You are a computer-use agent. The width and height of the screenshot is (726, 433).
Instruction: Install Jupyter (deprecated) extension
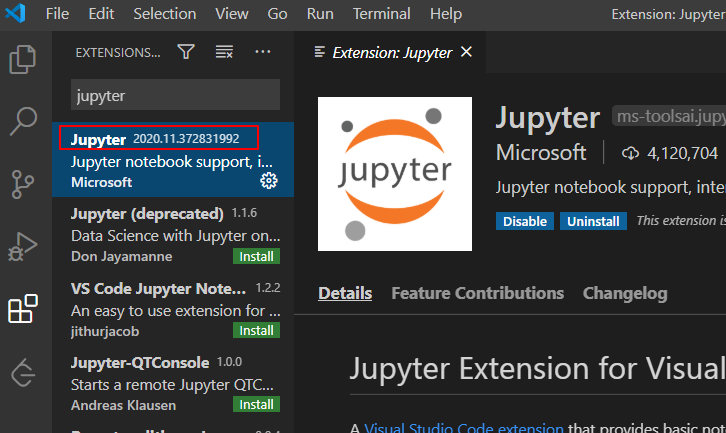pos(256,257)
